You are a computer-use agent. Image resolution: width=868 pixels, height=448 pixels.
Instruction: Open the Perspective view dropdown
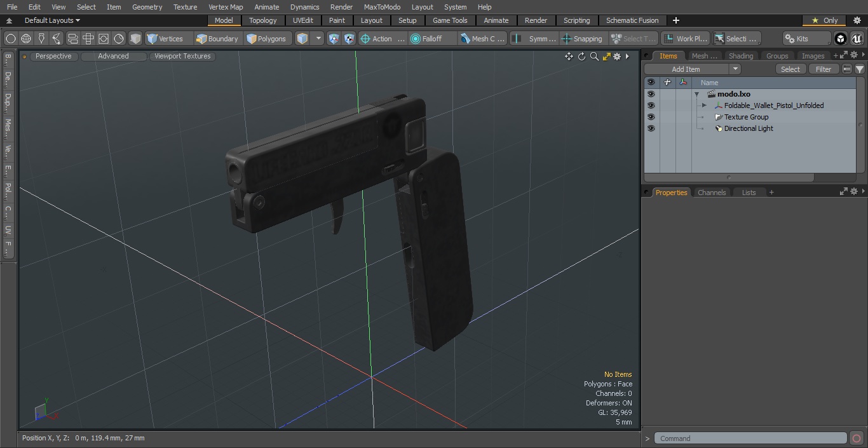(53, 57)
